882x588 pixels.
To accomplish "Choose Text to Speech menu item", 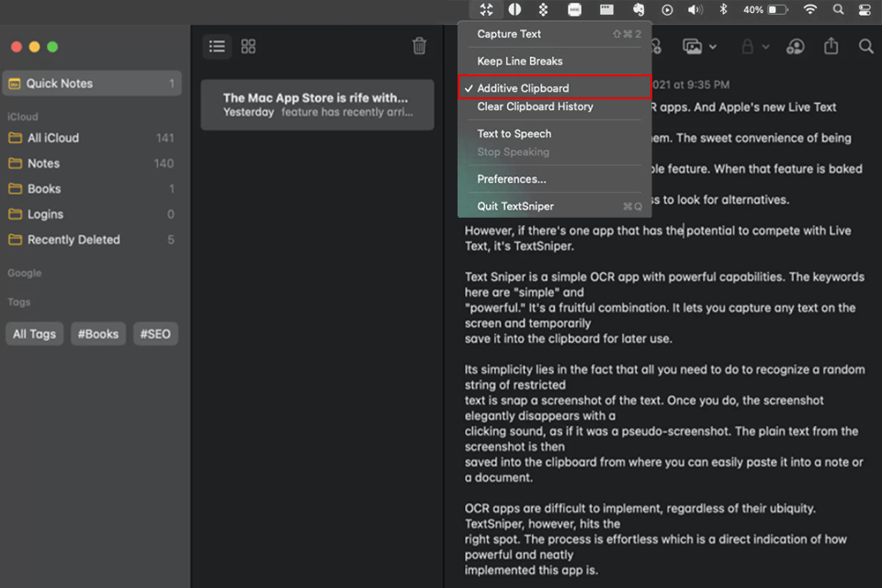I will pos(555,133).
